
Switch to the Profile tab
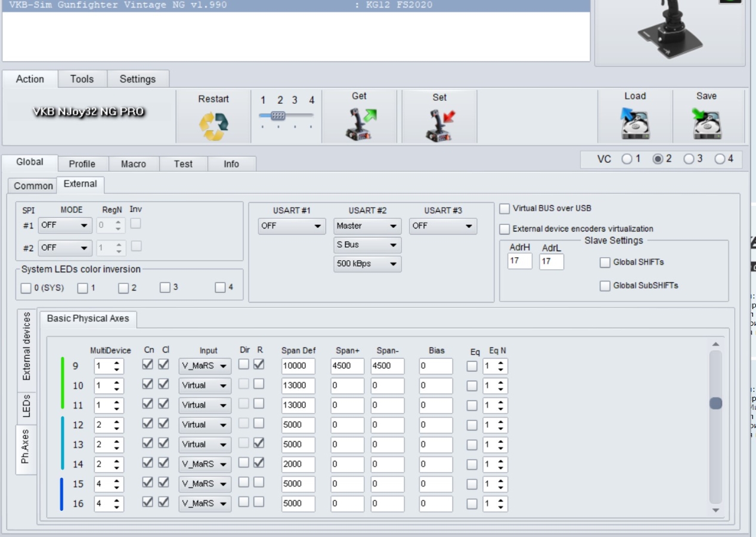point(82,164)
